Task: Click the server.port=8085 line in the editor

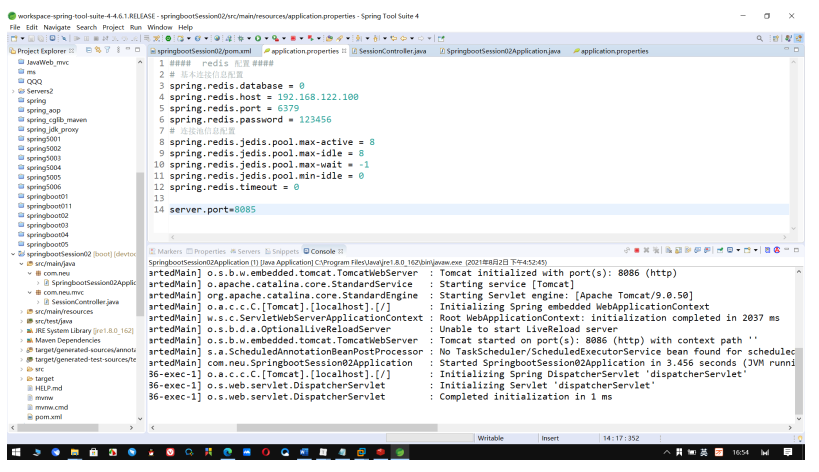Action: 478,209
